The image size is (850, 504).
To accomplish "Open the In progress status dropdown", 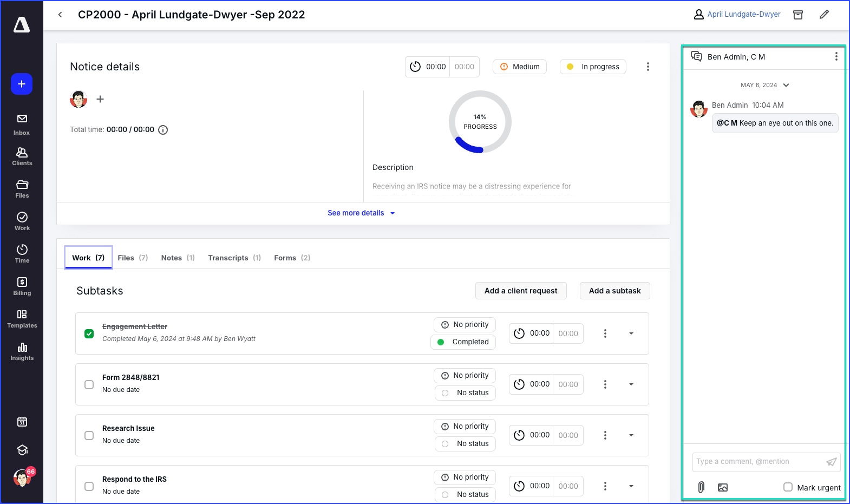I will (593, 67).
